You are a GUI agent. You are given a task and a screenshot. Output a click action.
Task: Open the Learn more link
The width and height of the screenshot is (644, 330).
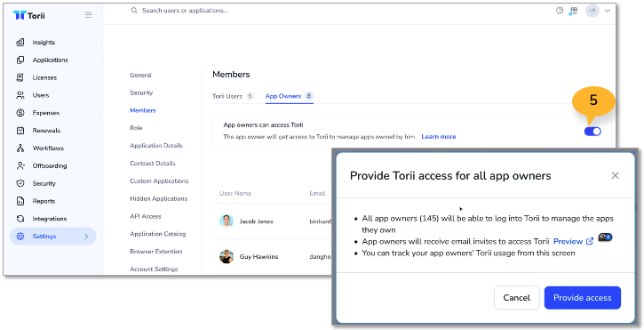439,137
